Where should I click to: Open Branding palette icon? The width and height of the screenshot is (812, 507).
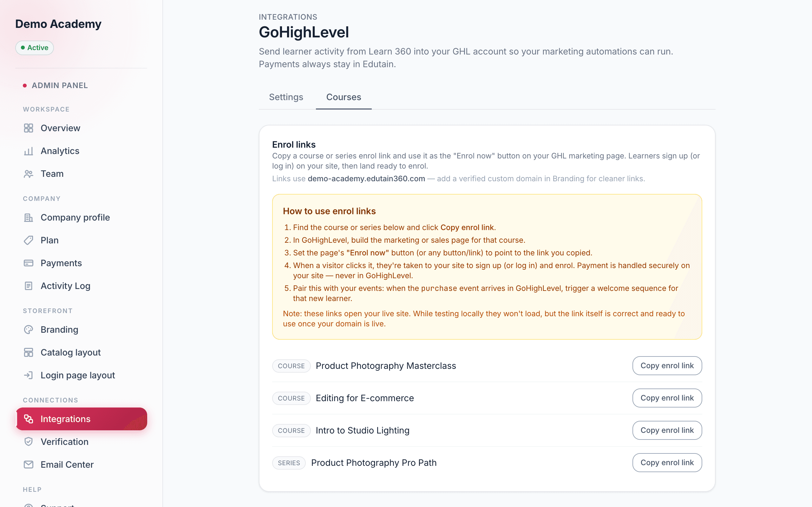(29, 330)
